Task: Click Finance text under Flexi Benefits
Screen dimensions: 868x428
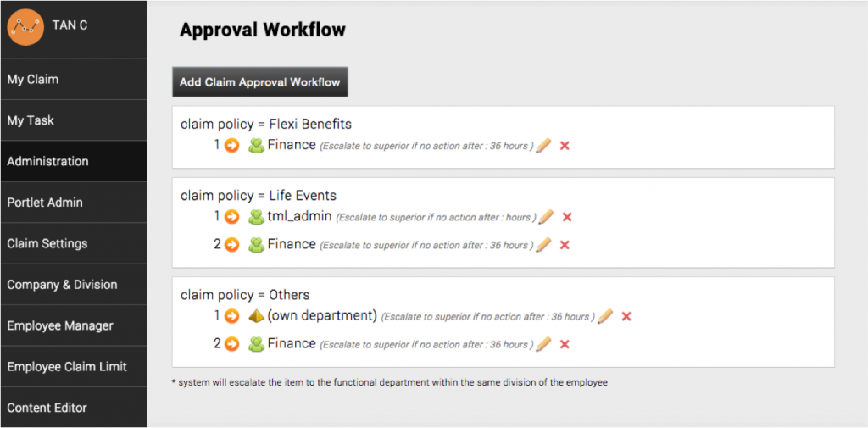Action: (292, 145)
